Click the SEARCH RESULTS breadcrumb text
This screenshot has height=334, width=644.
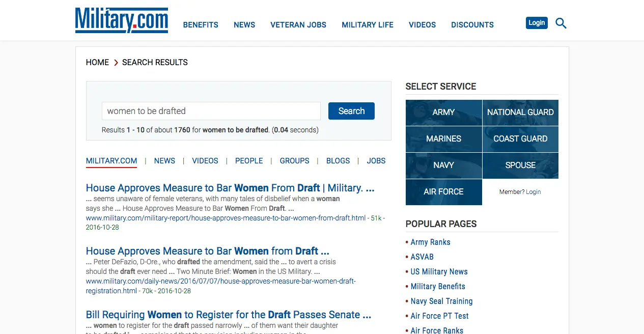click(155, 62)
